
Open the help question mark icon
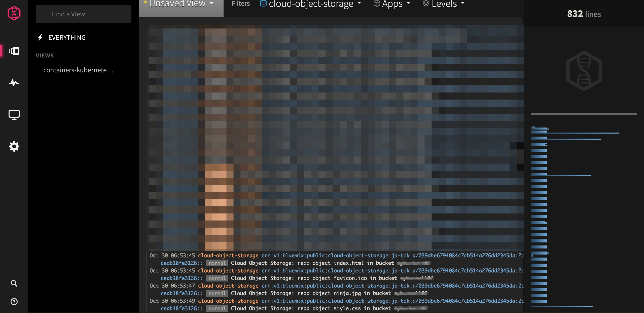tap(14, 302)
